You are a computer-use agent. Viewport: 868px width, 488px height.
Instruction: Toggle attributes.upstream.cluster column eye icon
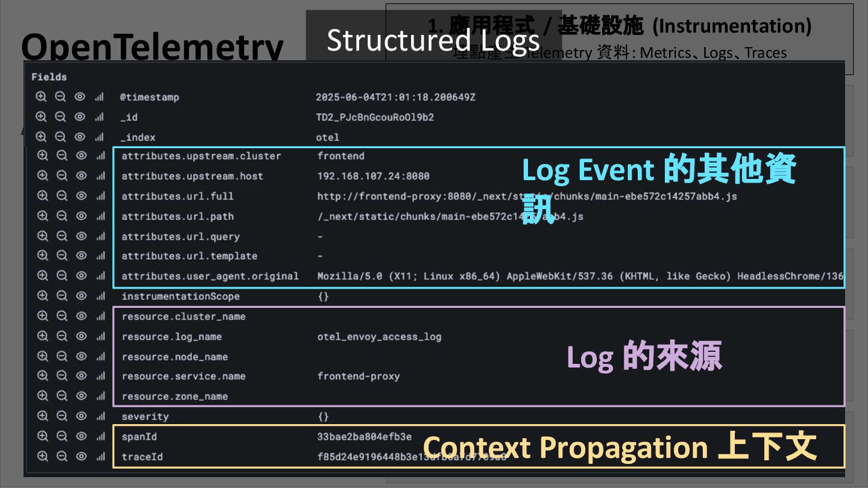click(81, 155)
